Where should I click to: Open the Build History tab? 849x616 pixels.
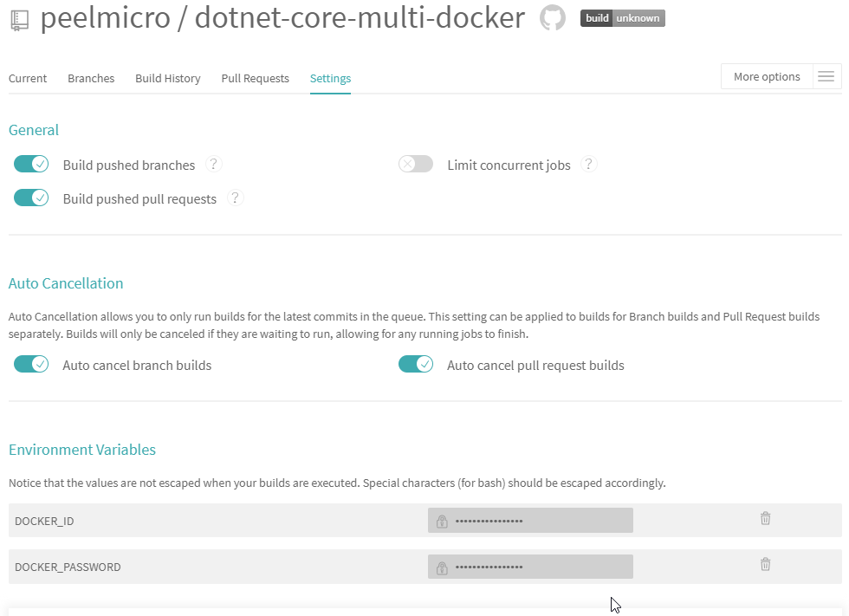168,79
